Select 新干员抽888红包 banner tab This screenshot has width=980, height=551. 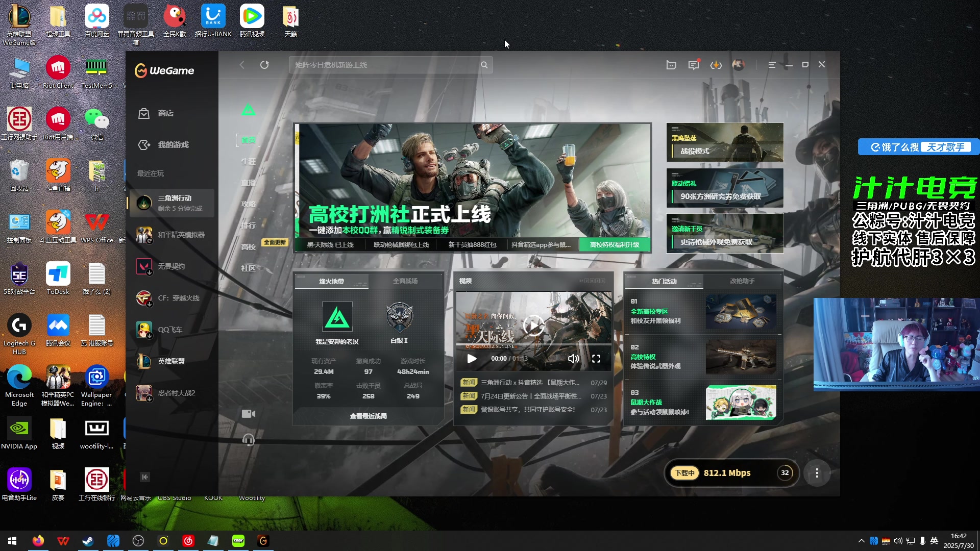click(472, 245)
